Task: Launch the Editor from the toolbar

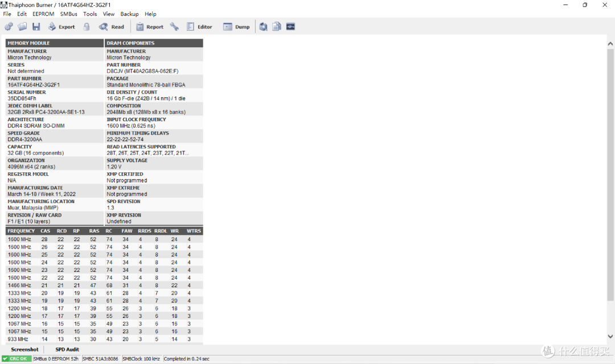Action: coord(199,27)
